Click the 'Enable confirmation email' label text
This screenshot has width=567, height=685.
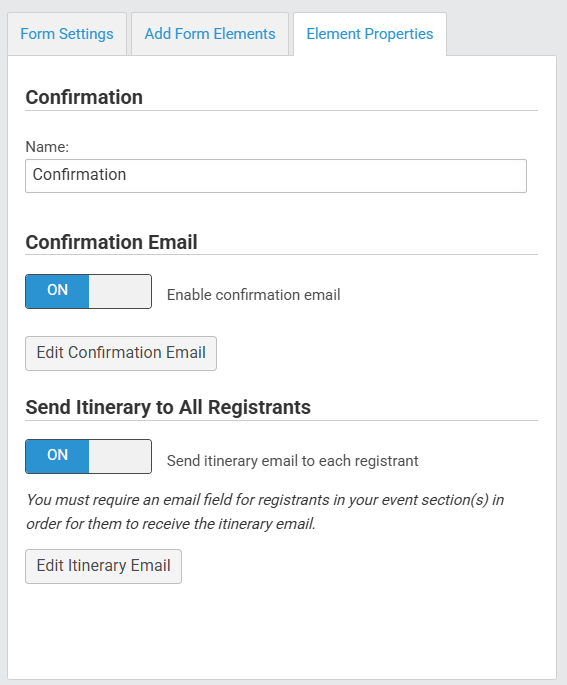pos(254,295)
